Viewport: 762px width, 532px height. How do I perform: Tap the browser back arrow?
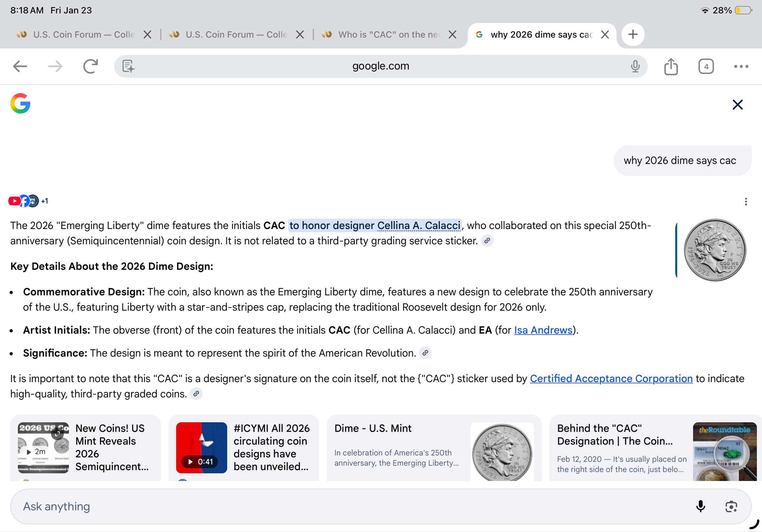(x=20, y=66)
